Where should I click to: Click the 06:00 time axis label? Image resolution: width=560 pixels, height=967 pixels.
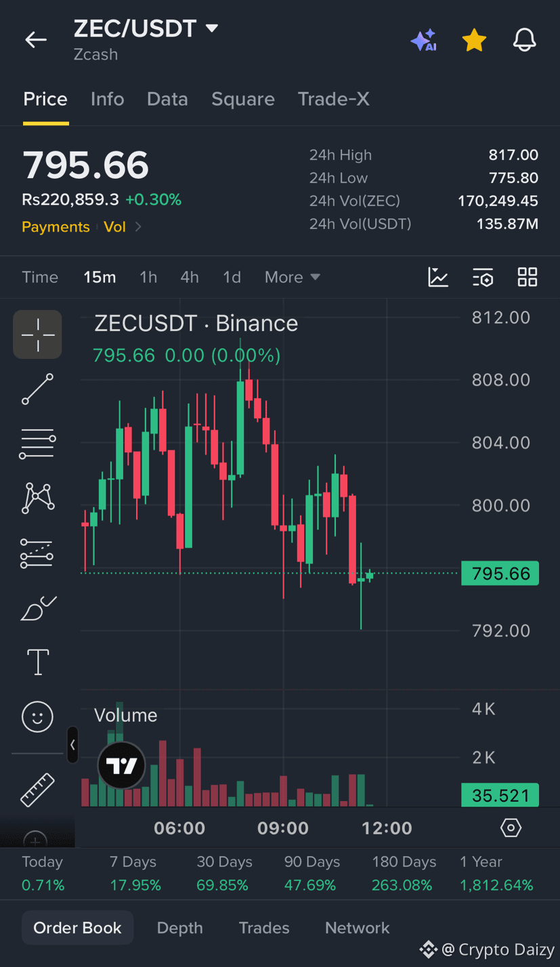pyautogui.click(x=179, y=828)
